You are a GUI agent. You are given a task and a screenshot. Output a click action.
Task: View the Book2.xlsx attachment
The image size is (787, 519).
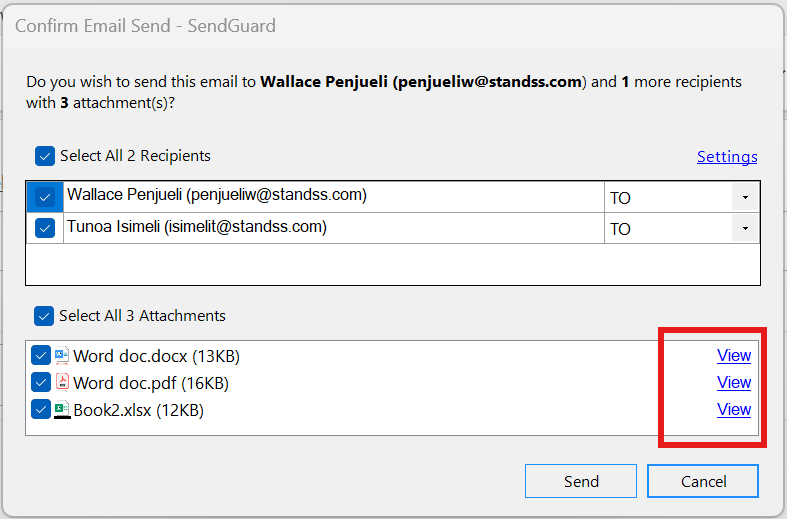(x=734, y=410)
